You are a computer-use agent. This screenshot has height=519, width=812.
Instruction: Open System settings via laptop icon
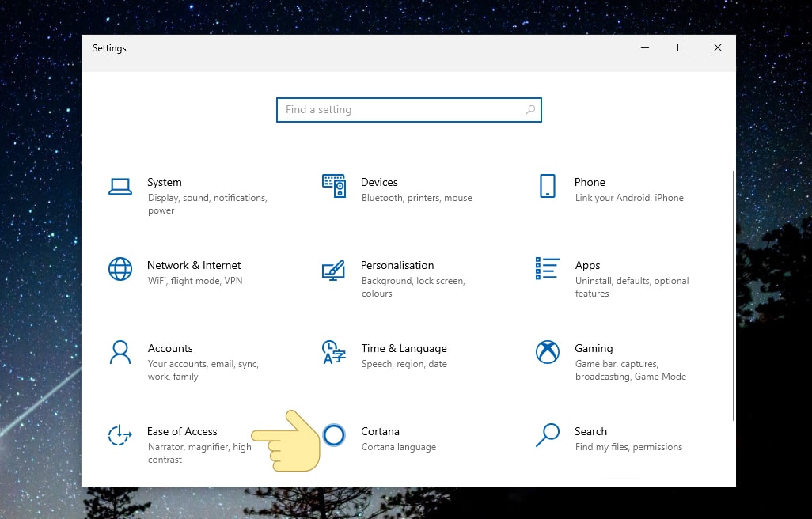(120, 186)
